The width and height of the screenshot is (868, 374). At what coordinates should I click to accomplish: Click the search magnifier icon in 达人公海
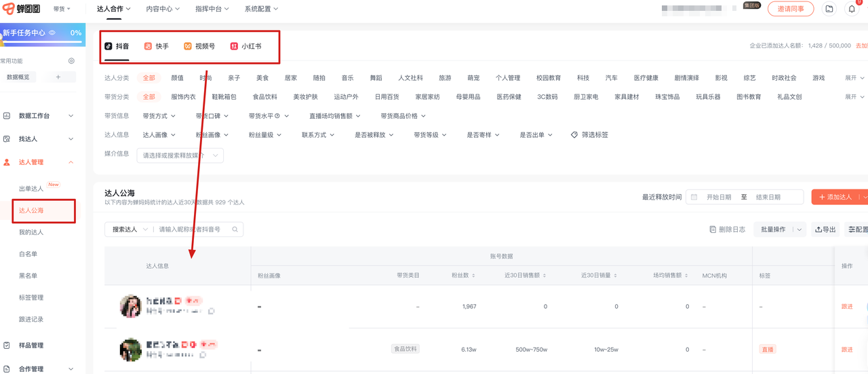coord(235,229)
